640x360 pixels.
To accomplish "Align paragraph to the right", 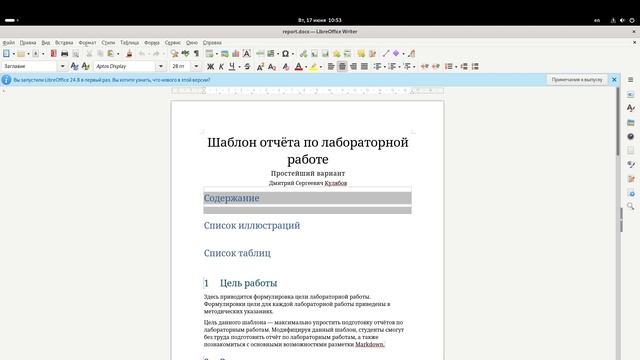I will point(353,66).
